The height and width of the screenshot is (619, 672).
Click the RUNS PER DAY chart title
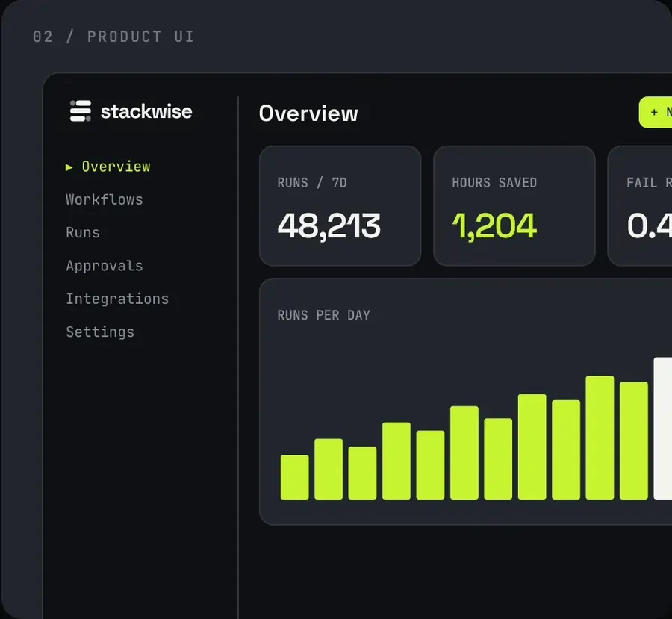[323, 315]
